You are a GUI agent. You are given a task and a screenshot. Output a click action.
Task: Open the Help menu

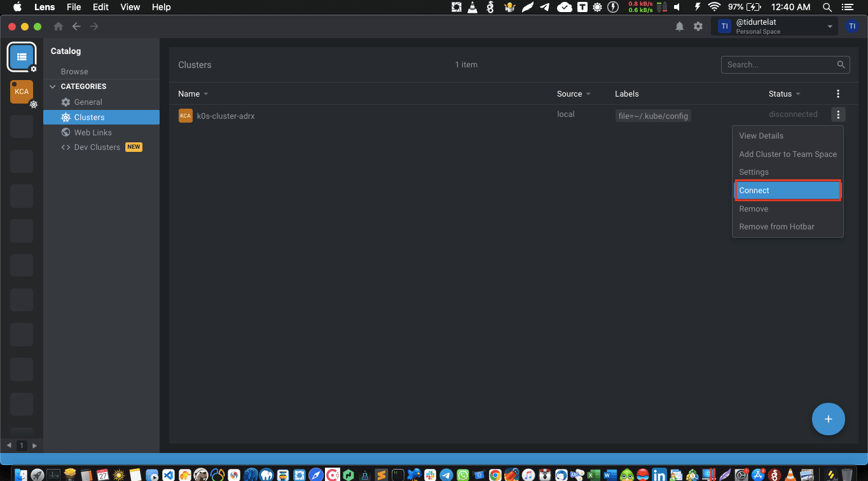tap(162, 7)
